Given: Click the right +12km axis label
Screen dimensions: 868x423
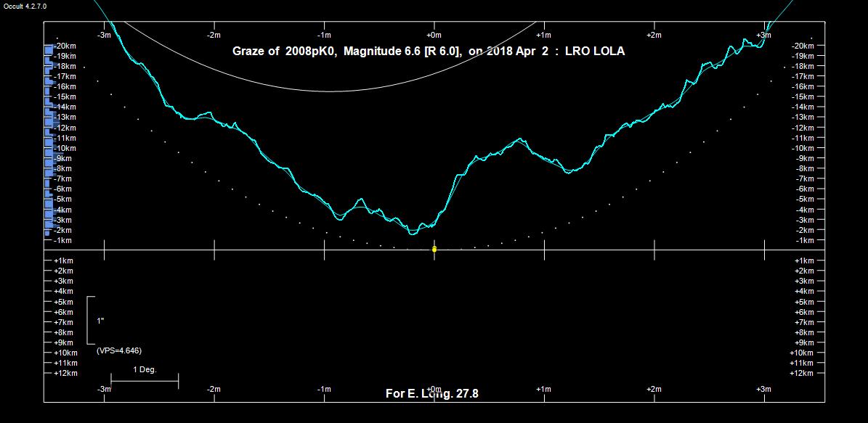Looking at the screenshot, I should pyautogui.click(x=803, y=373).
